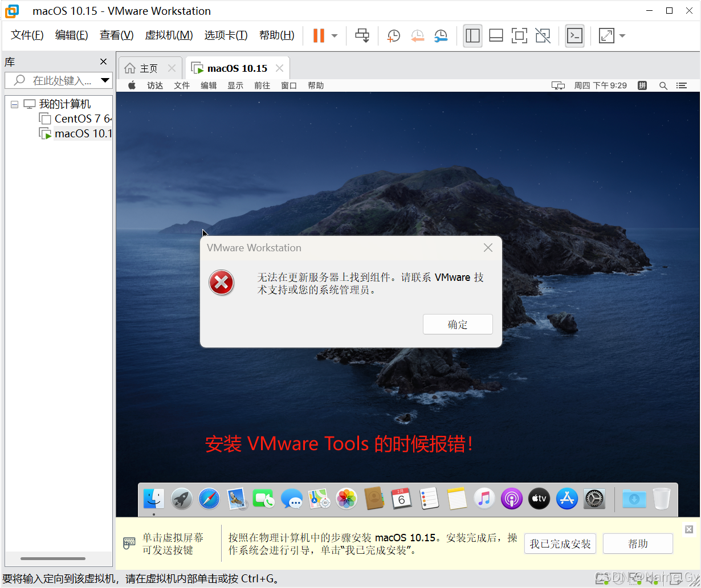Open the 虚拟机(M) menu
The height and width of the screenshot is (588, 701).
[x=169, y=35]
